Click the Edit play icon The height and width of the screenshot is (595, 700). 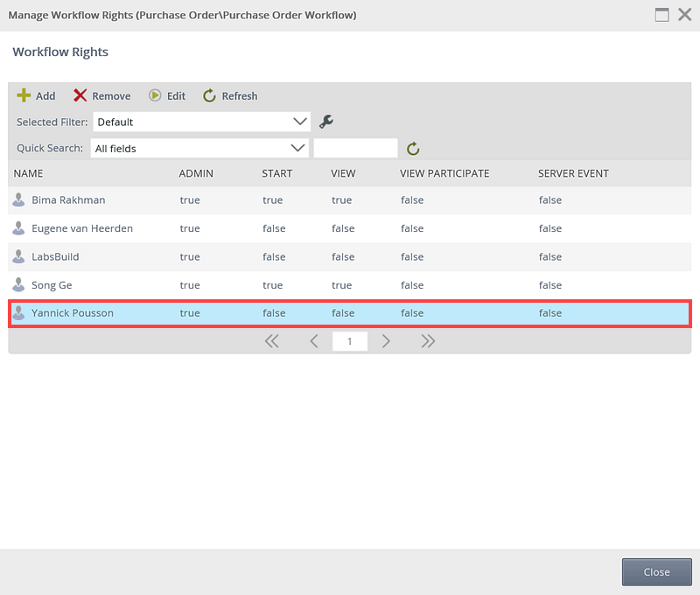click(x=155, y=95)
